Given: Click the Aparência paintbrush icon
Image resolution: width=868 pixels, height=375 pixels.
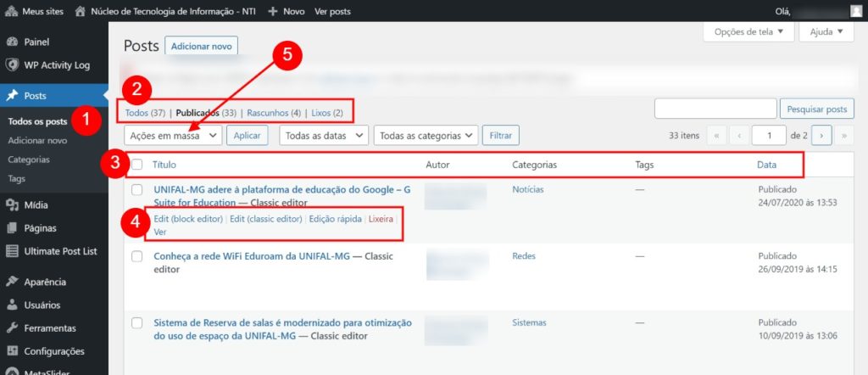Looking at the screenshot, I should pos(12,282).
